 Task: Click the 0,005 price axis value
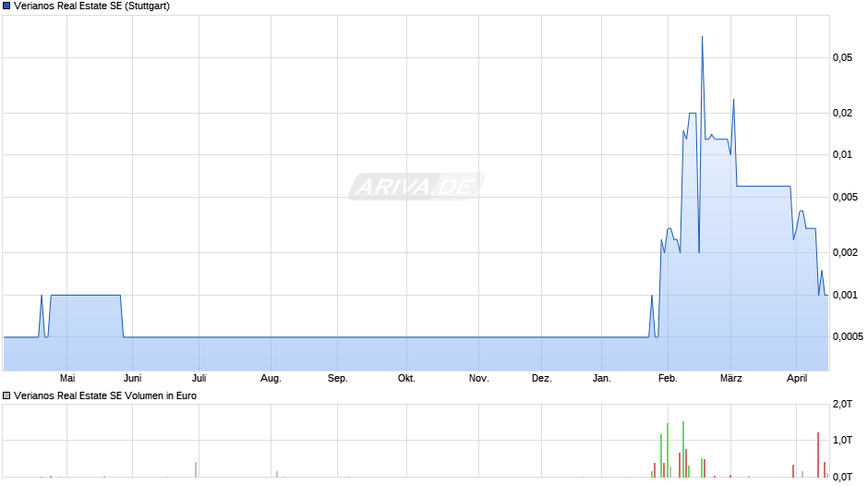pos(845,198)
